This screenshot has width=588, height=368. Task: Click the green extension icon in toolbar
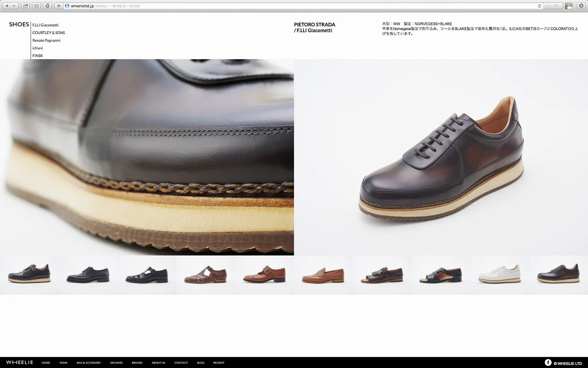[569, 6]
